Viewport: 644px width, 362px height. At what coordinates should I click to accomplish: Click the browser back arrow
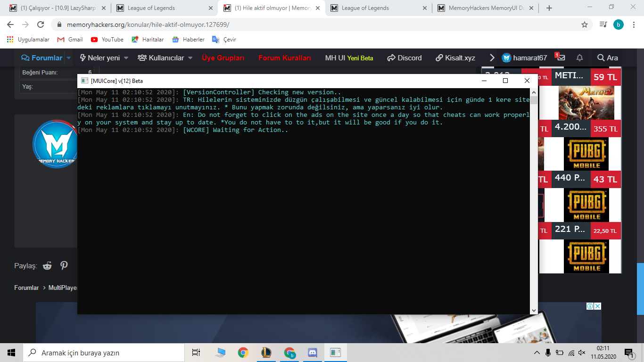(10, 25)
